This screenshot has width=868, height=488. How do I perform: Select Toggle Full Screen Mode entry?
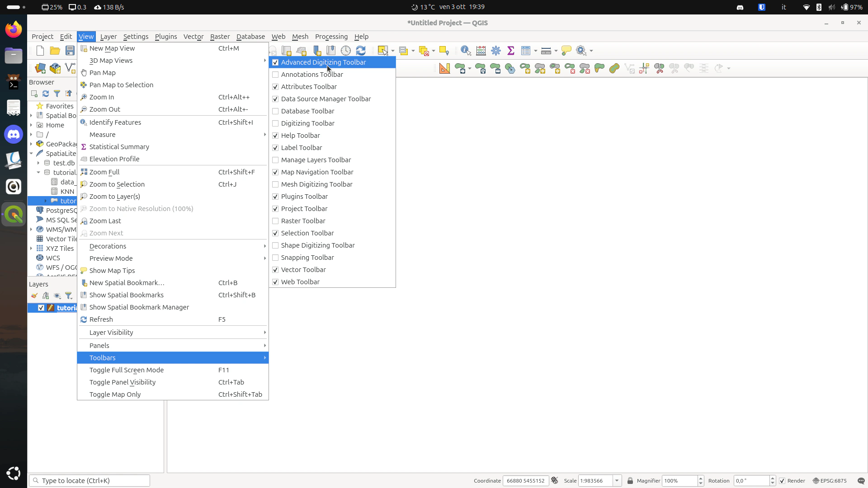[127, 370]
